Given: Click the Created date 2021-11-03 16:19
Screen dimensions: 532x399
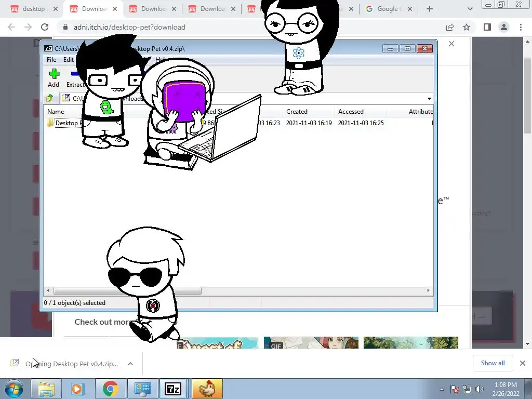Looking at the screenshot, I should (x=309, y=123).
